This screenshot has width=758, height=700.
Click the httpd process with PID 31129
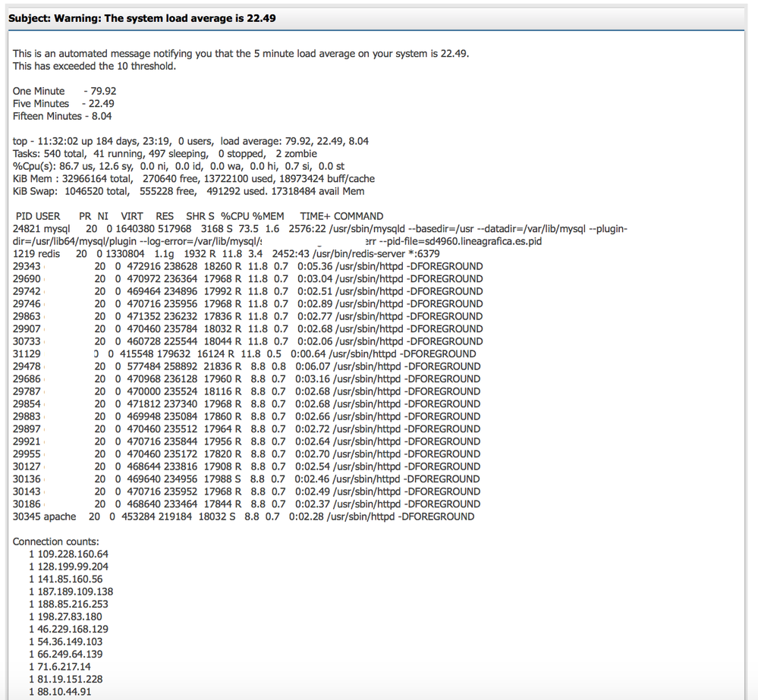coord(28,353)
